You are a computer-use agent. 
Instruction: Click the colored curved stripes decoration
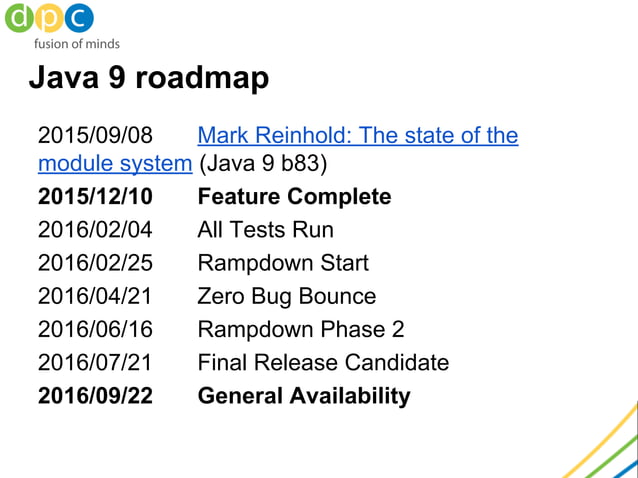click(602, 443)
